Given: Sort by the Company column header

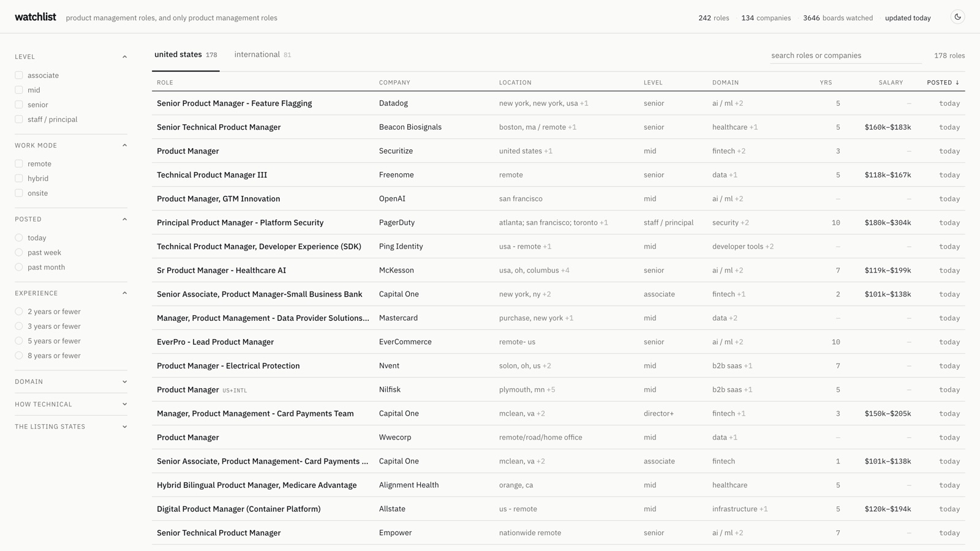Looking at the screenshot, I should click(394, 83).
